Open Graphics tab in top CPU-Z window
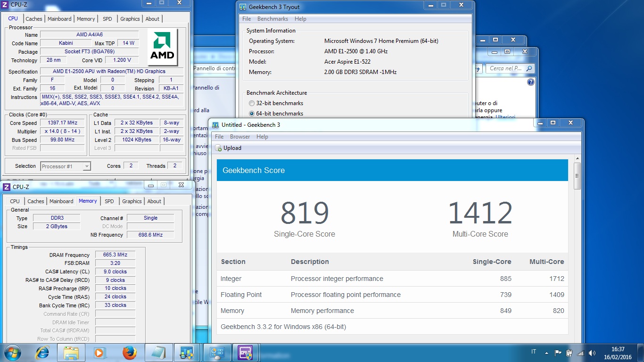644x362 pixels. click(130, 19)
